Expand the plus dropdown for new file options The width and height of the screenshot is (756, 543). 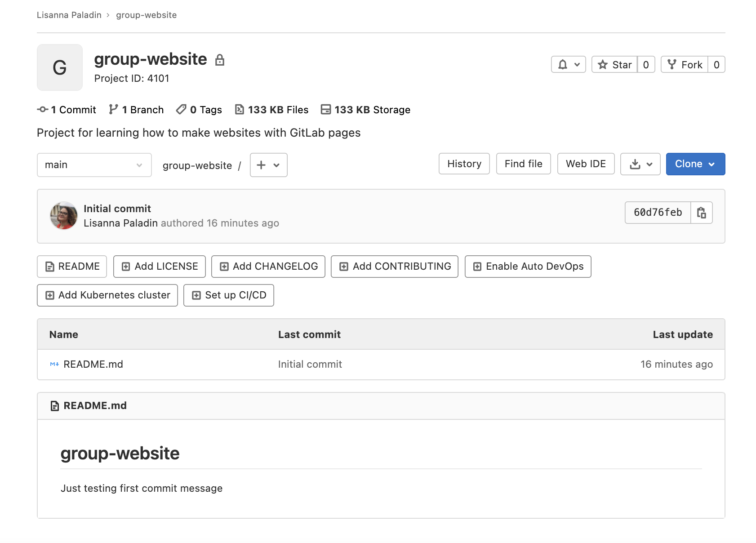point(268,165)
